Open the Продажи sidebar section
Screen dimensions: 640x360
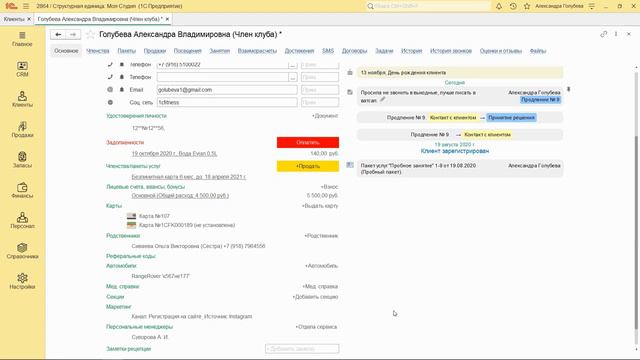[x=22, y=130]
